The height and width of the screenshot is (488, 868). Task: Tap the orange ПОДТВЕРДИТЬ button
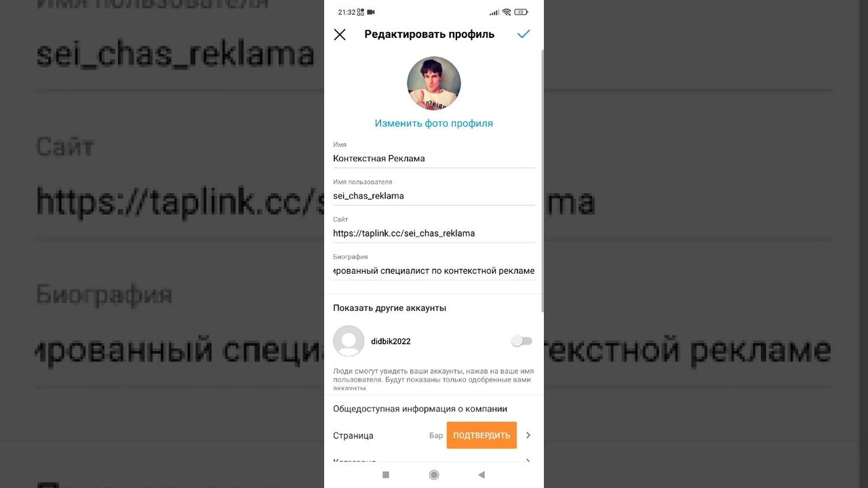tap(481, 435)
